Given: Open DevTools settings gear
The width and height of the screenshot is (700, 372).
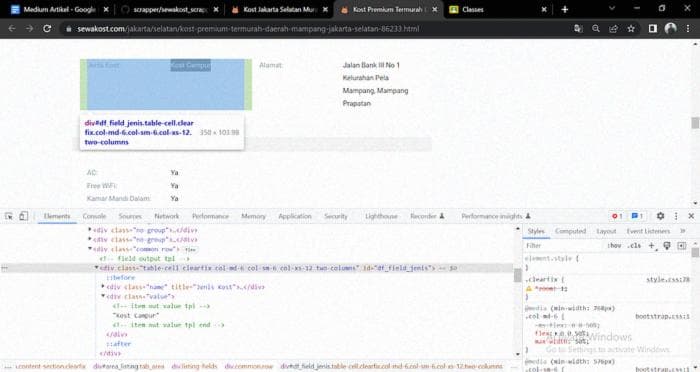Looking at the screenshot, I should point(660,216).
